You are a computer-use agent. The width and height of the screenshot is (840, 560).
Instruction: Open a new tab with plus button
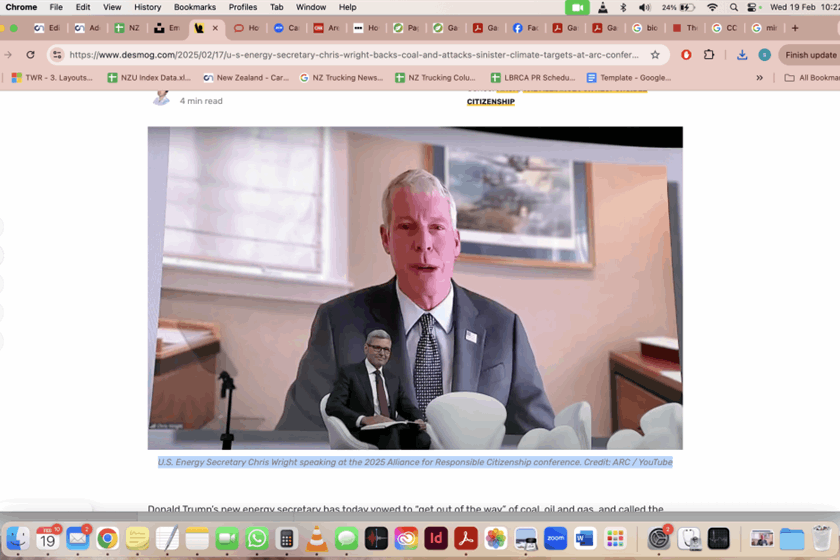click(x=795, y=28)
